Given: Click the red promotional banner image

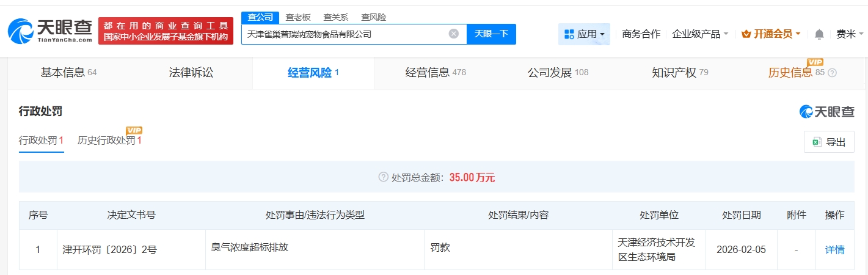Looking at the screenshot, I should pos(166,31).
